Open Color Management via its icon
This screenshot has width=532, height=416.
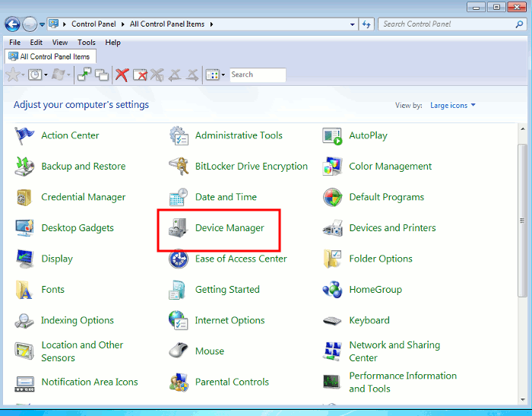332,166
